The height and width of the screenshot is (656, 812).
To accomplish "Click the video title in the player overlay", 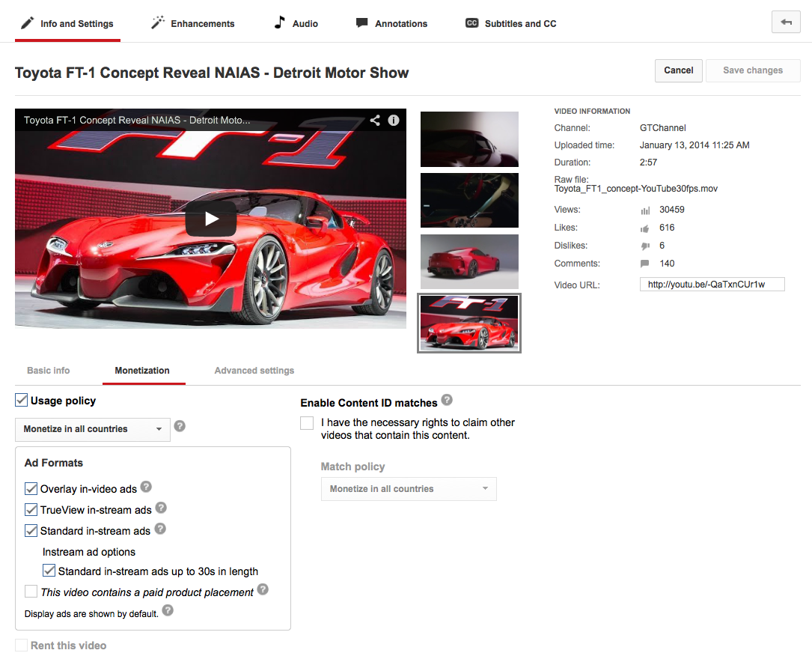I will click(137, 121).
